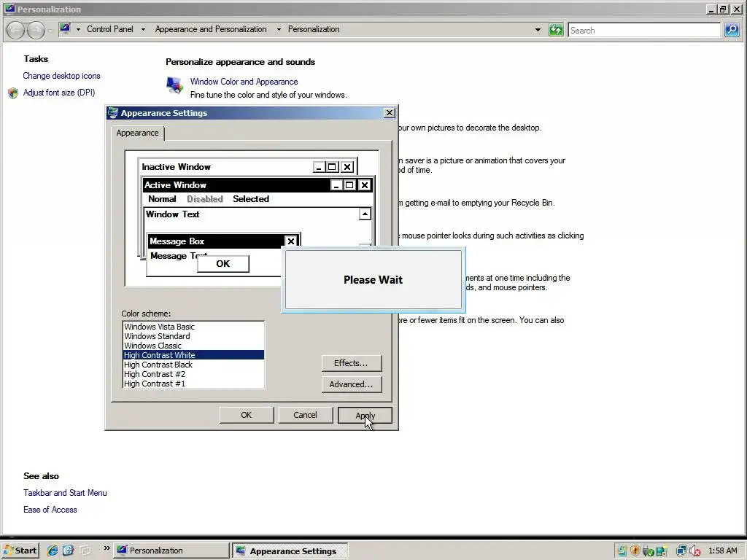Close the Appearance Settings dialog
Screen dimensions: 747x560
click(390, 113)
